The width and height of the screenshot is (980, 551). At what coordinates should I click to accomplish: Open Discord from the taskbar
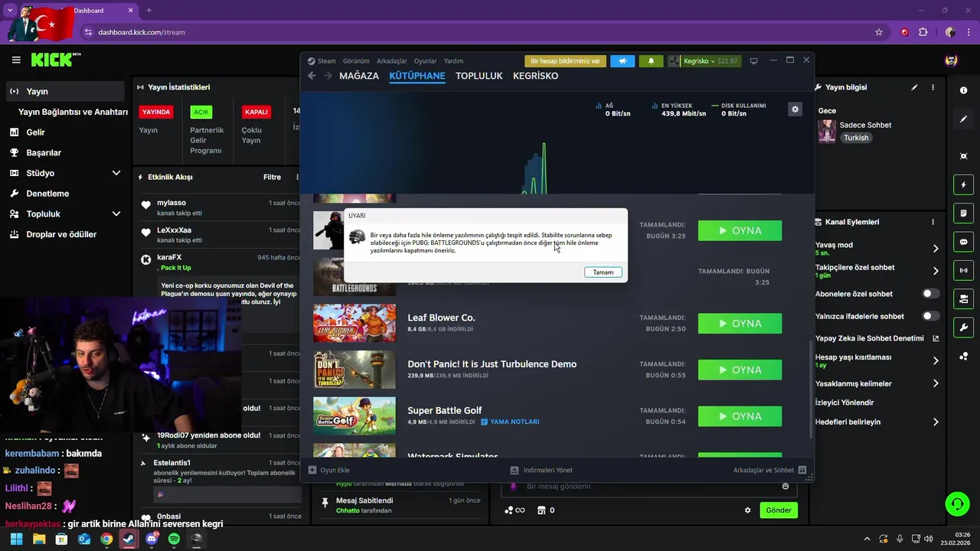click(152, 539)
